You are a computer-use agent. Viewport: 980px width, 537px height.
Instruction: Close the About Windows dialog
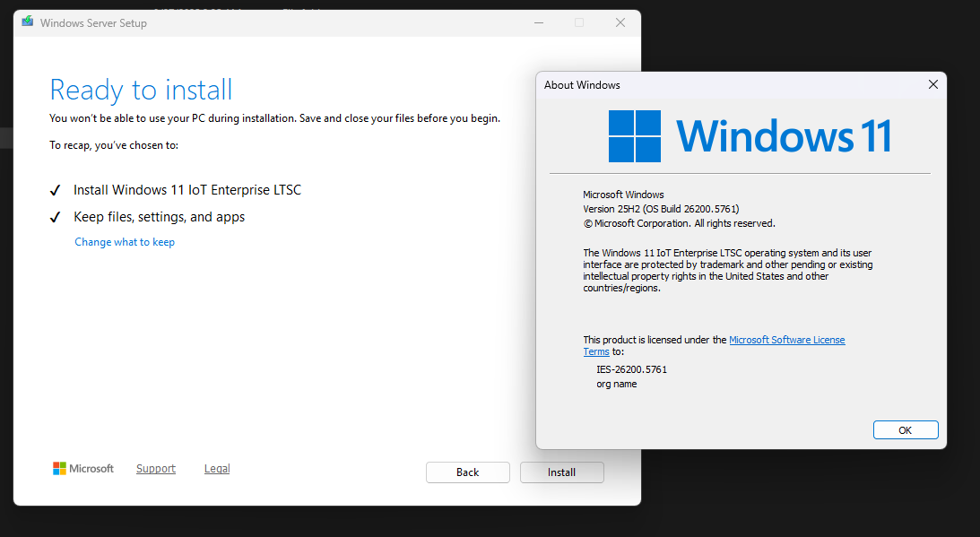(x=932, y=84)
